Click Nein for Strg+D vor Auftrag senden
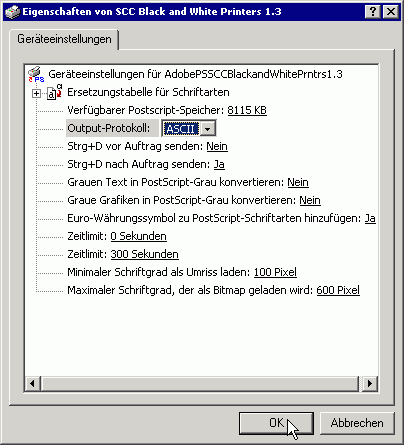 point(217,146)
